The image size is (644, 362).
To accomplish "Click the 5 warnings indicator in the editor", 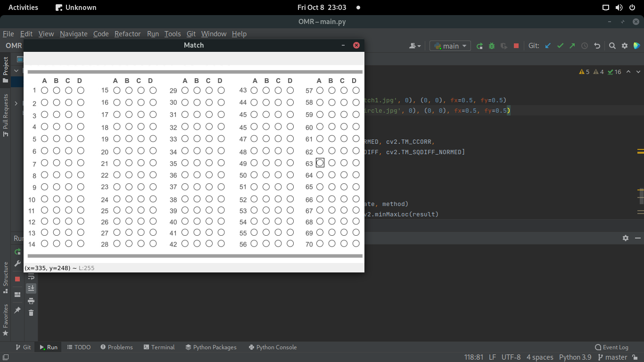I will click(x=584, y=72).
